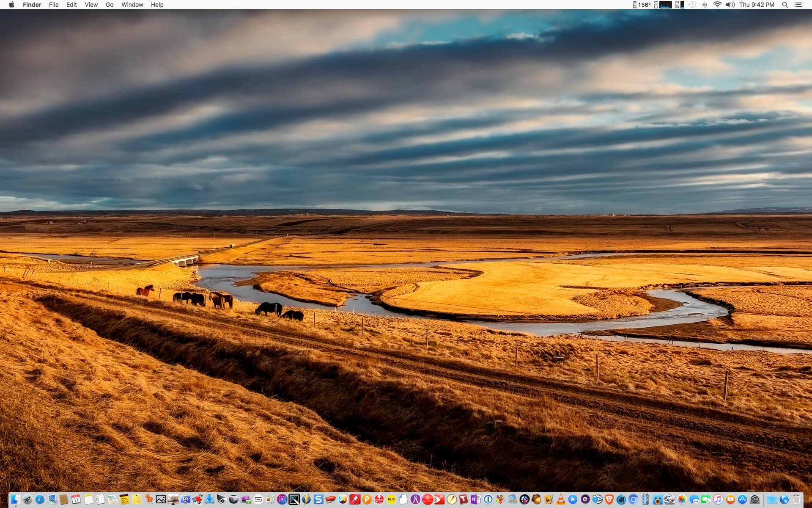Open the Trash in the Dock
Viewport: 812px width, 508px height.
796,500
